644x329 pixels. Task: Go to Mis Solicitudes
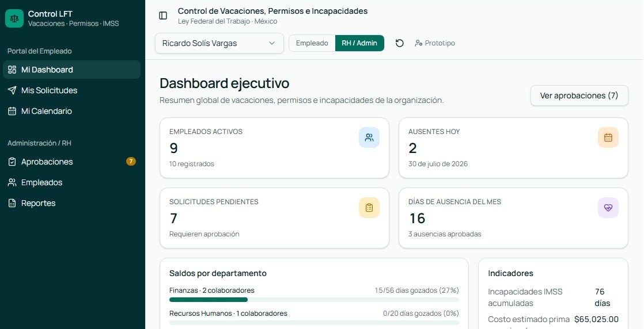72,90
